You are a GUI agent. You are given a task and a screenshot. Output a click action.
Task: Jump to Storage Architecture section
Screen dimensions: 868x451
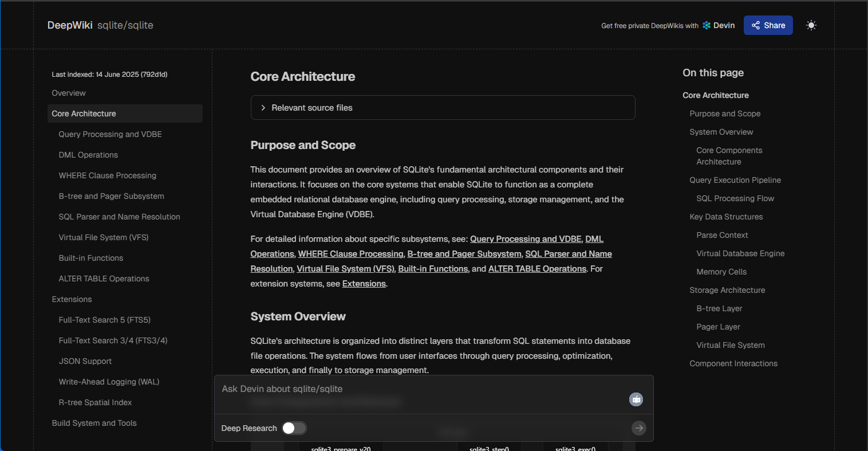click(x=727, y=290)
